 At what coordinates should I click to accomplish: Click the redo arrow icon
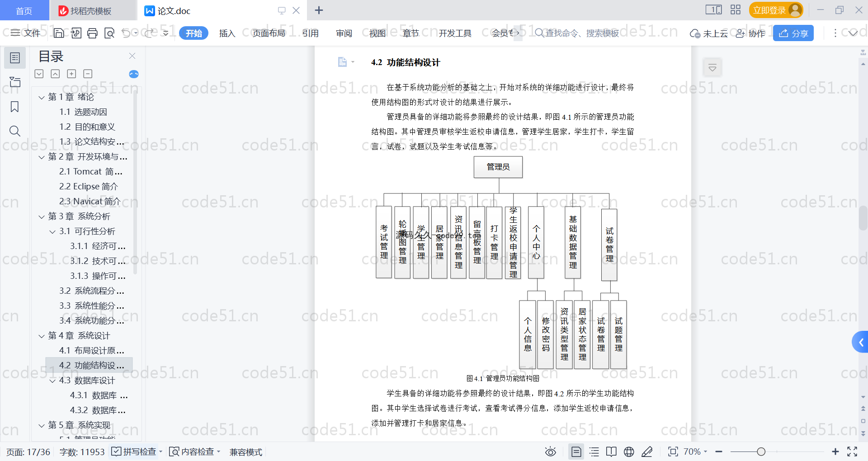tap(149, 33)
